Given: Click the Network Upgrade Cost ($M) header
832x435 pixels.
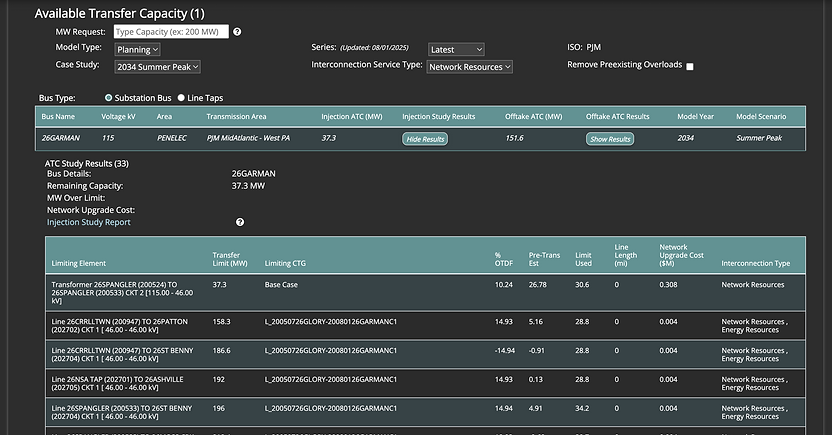Looking at the screenshot, I should (681, 255).
